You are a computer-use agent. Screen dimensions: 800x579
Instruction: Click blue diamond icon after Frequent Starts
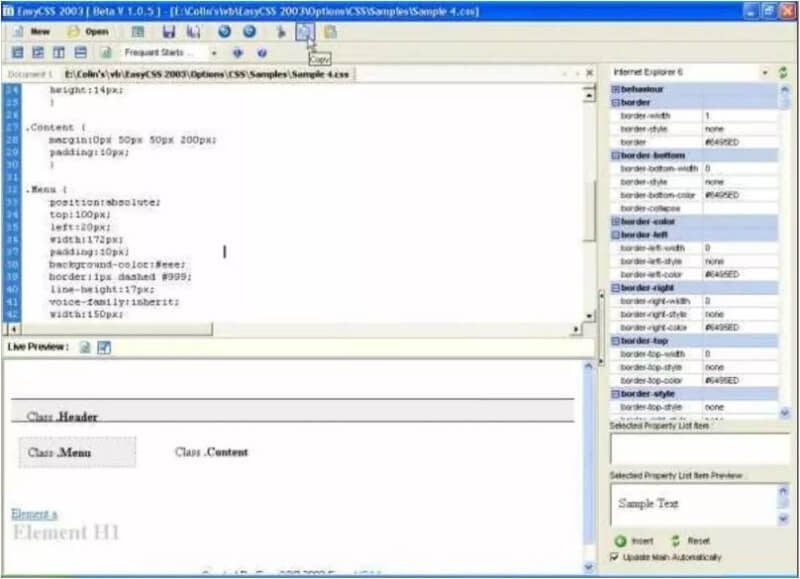(x=238, y=53)
